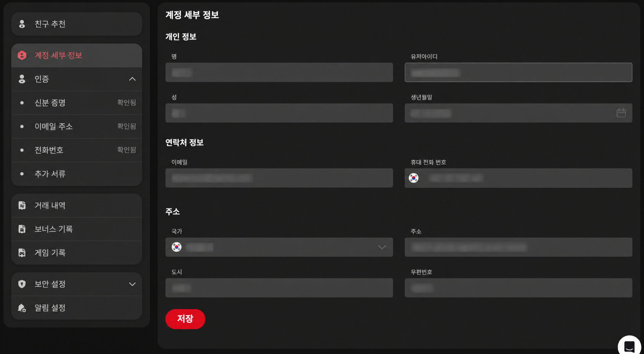Open 추가 서류 menu item
This screenshot has width=644, height=354.
(x=77, y=174)
